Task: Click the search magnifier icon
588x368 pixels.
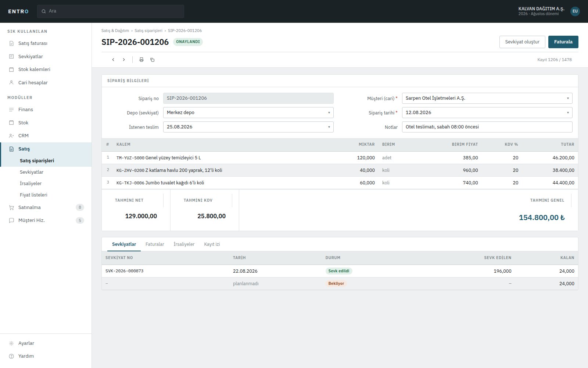Action: (x=44, y=11)
